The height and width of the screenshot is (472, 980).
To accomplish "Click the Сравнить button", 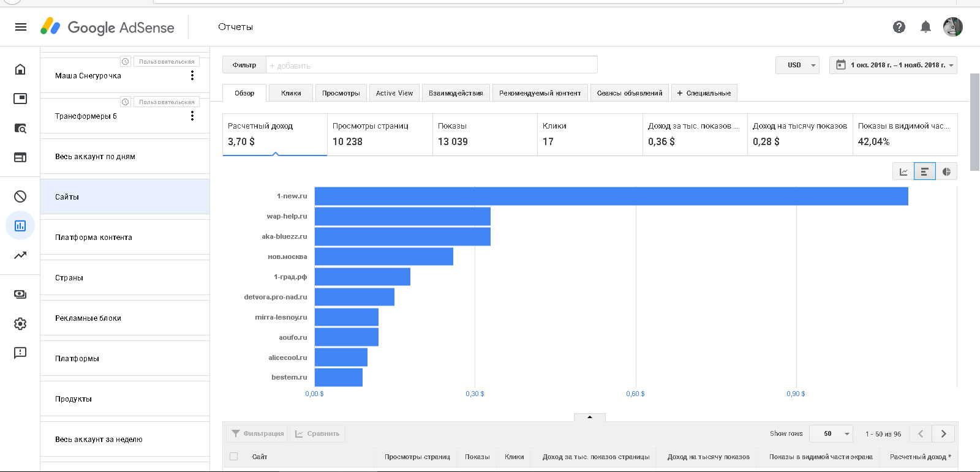I will [x=317, y=433].
